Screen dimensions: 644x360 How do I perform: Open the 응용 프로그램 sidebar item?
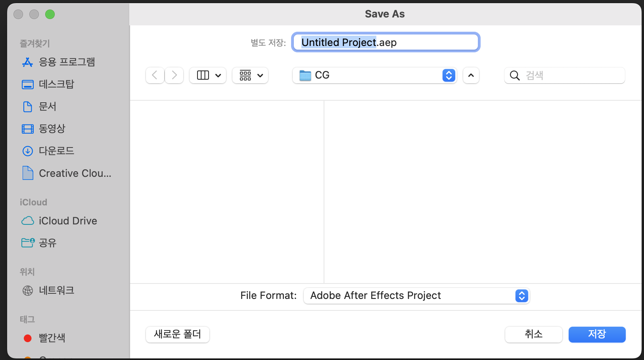tap(67, 62)
